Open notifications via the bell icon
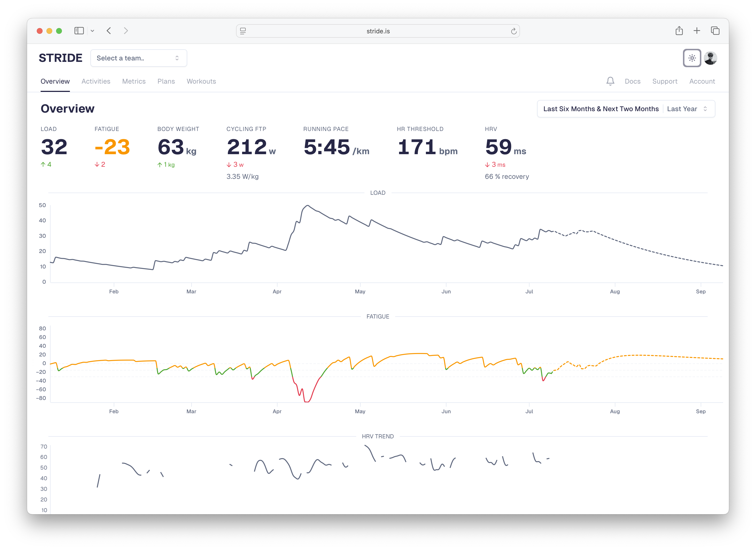The width and height of the screenshot is (756, 550). (x=610, y=81)
